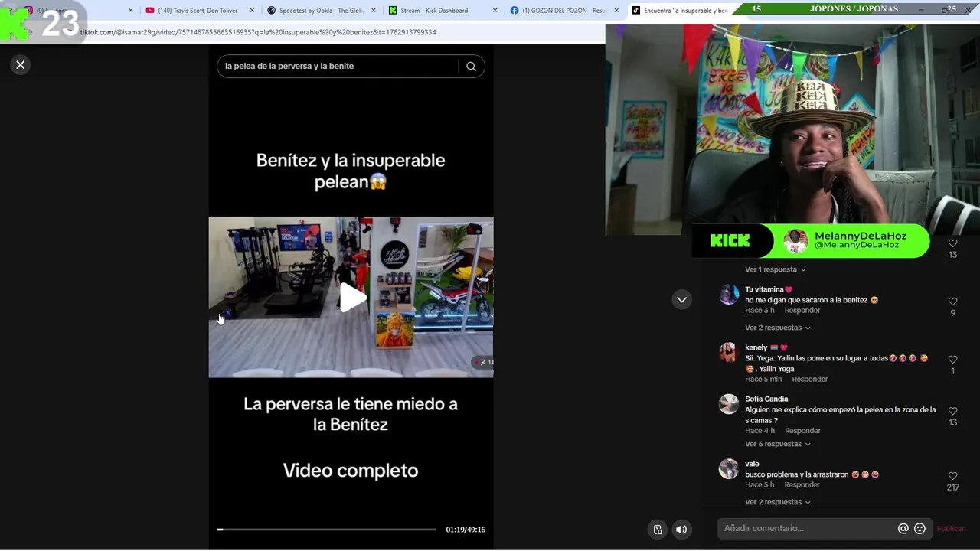Edit the search field text
The image size is (980, 551).
point(337,67)
